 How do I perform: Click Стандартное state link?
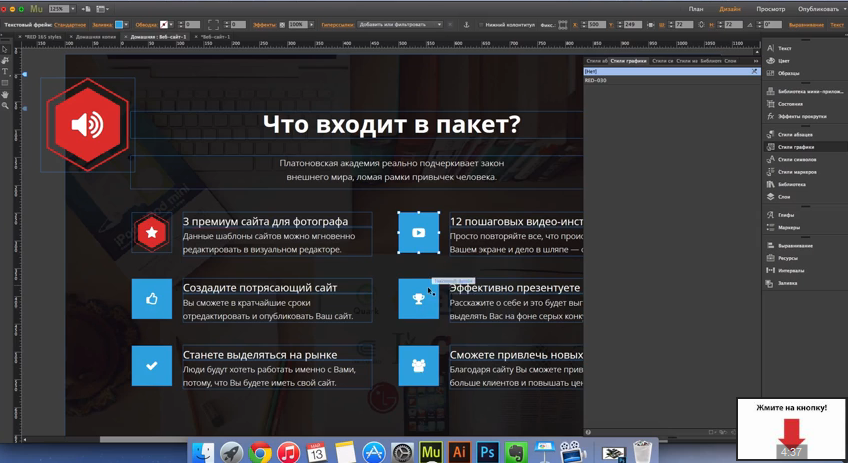click(70, 25)
